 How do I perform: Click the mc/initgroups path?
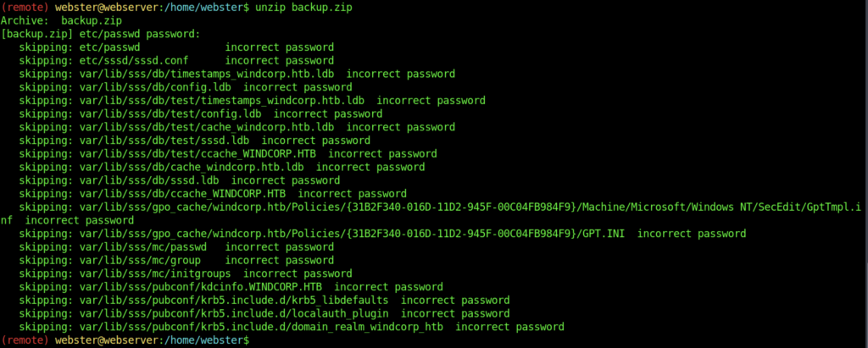tap(161, 273)
